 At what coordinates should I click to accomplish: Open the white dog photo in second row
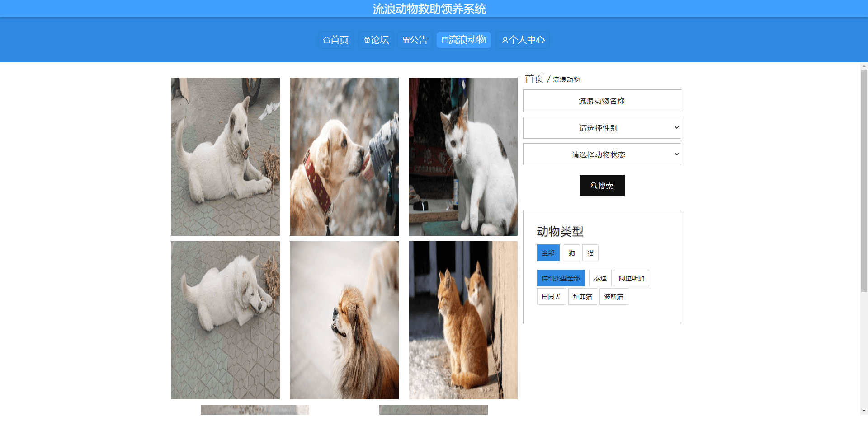click(225, 320)
